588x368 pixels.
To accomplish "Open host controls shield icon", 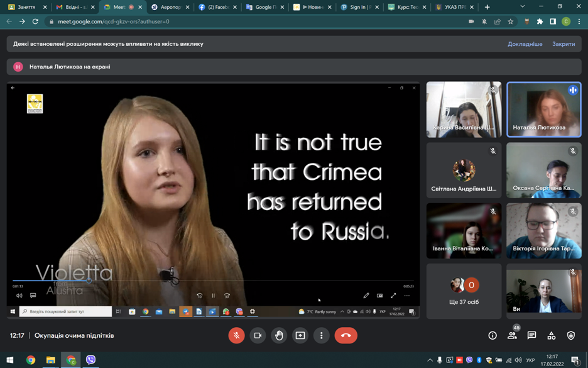I will click(x=570, y=336).
